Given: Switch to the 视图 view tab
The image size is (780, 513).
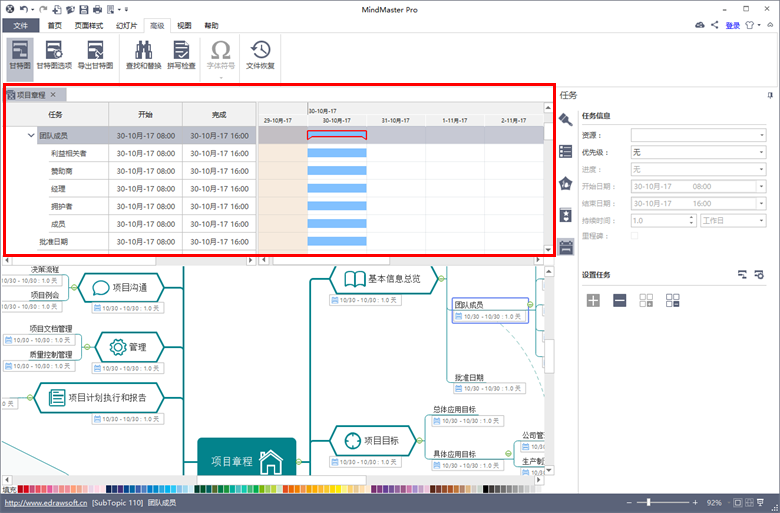Looking at the screenshot, I should [x=184, y=25].
